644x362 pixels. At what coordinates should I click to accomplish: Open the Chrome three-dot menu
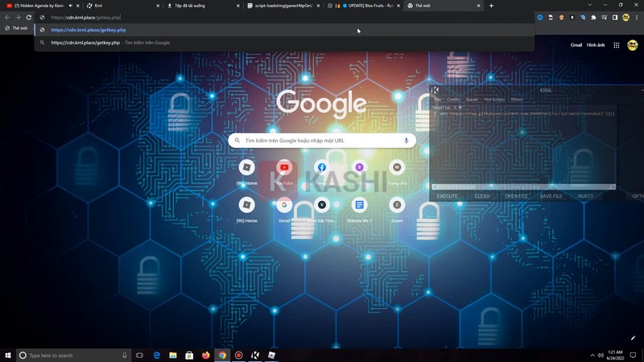pos(637,17)
